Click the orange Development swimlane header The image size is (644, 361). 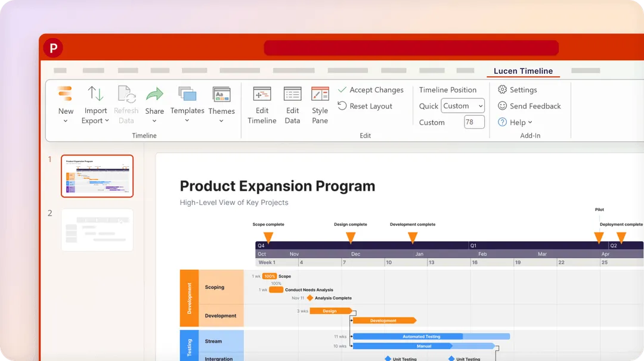(190, 298)
